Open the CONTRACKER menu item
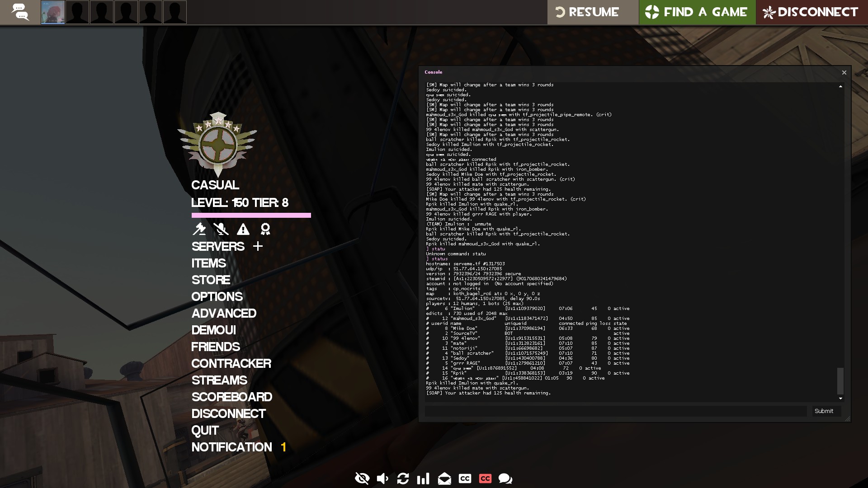 coord(231,364)
